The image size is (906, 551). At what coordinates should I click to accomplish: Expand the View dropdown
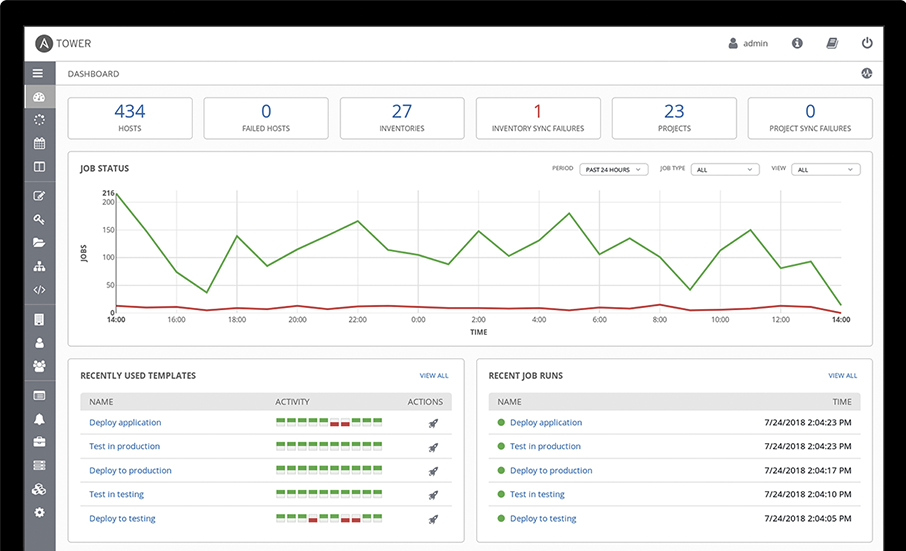[x=826, y=170]
